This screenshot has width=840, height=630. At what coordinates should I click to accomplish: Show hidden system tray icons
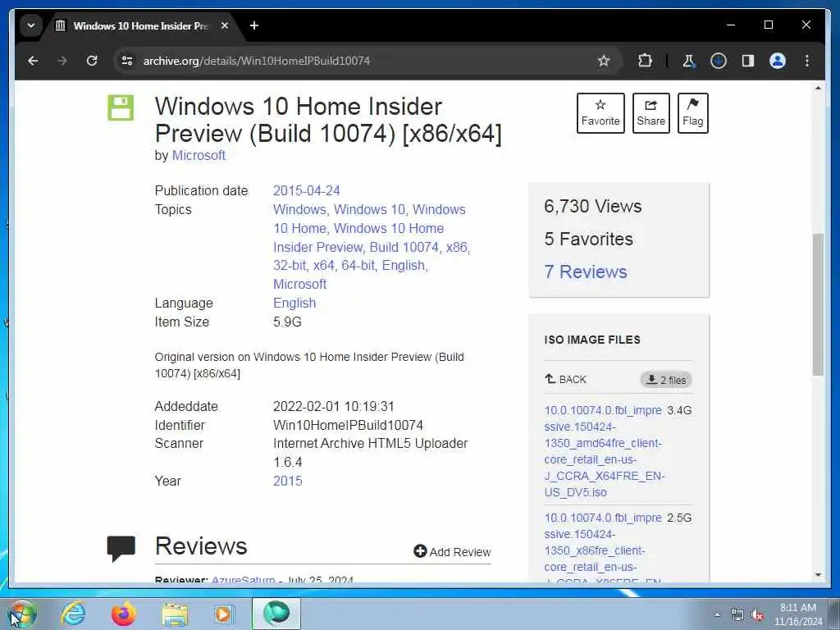(717, 614)
